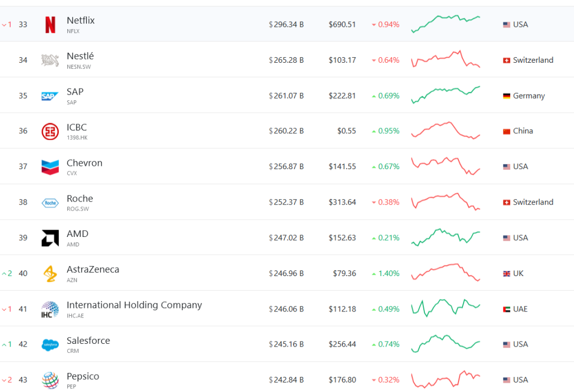View Pepsico price sparkline chart

[446, 379]
